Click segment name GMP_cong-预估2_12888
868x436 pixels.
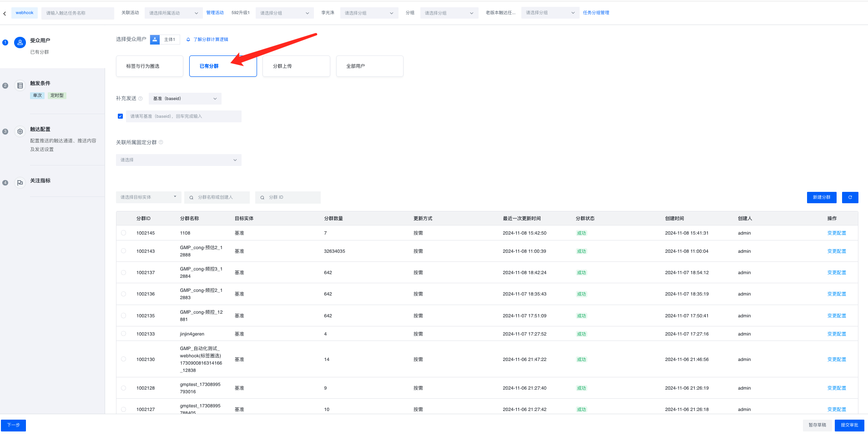[201, 251]
